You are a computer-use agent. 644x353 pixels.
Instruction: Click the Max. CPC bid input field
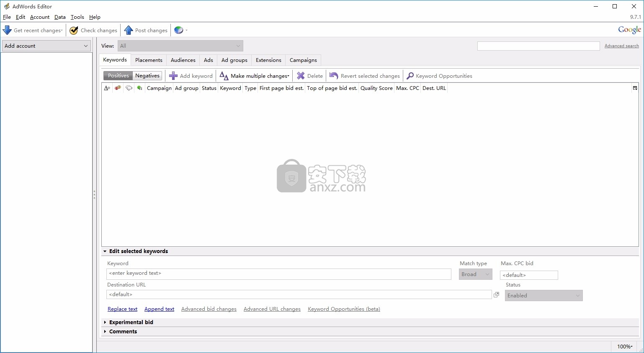click(529, 275)
